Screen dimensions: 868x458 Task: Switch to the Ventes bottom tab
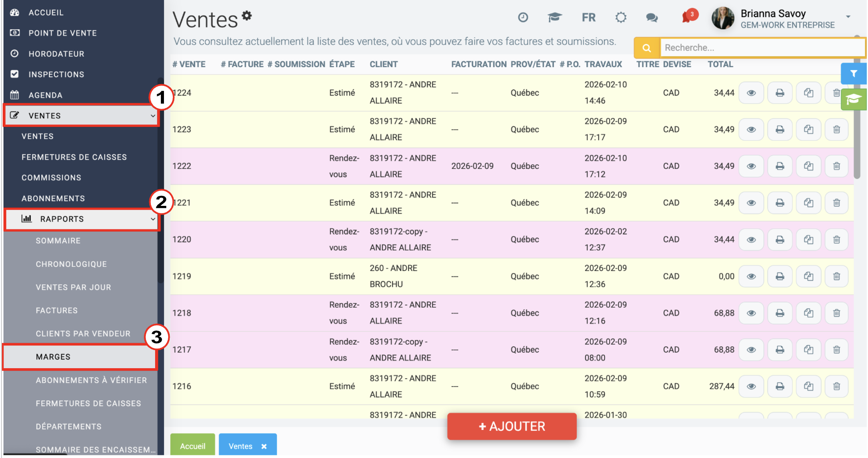coord(240,446)
